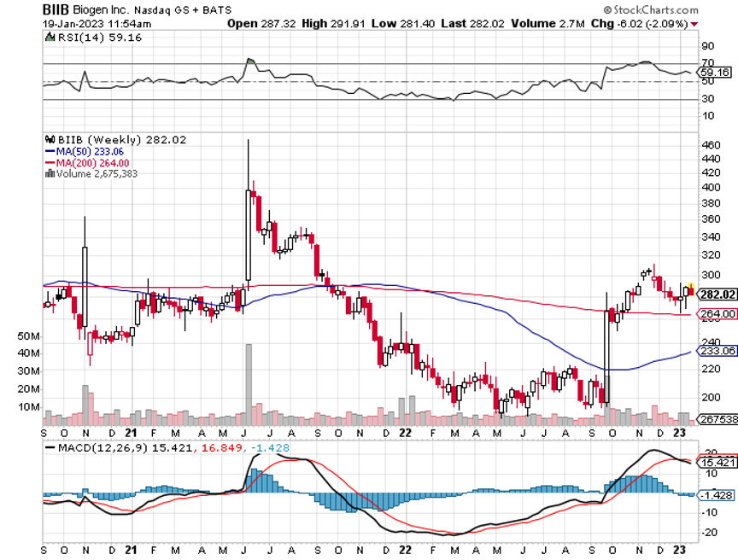The width and height of the screenshot is (738, 560).
Task: Click the -1.428 MACD axis tag
Action: pyautogui.click(x=717, y=495)
